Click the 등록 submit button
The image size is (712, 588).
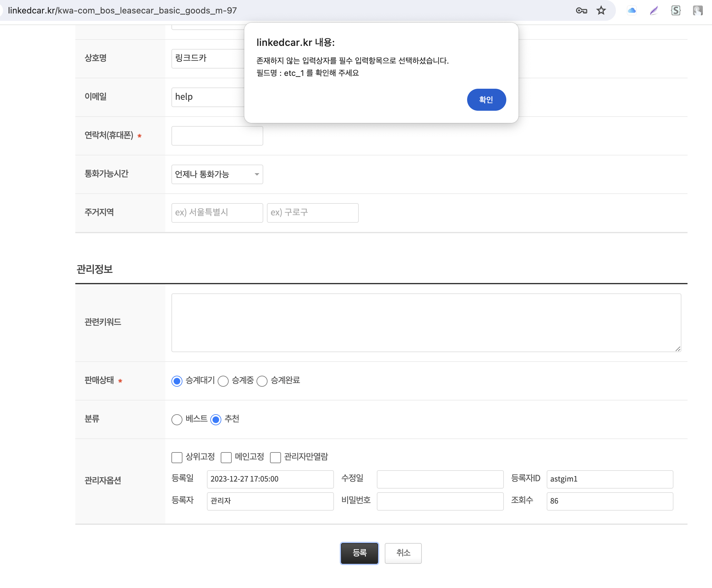coord(359,553)
